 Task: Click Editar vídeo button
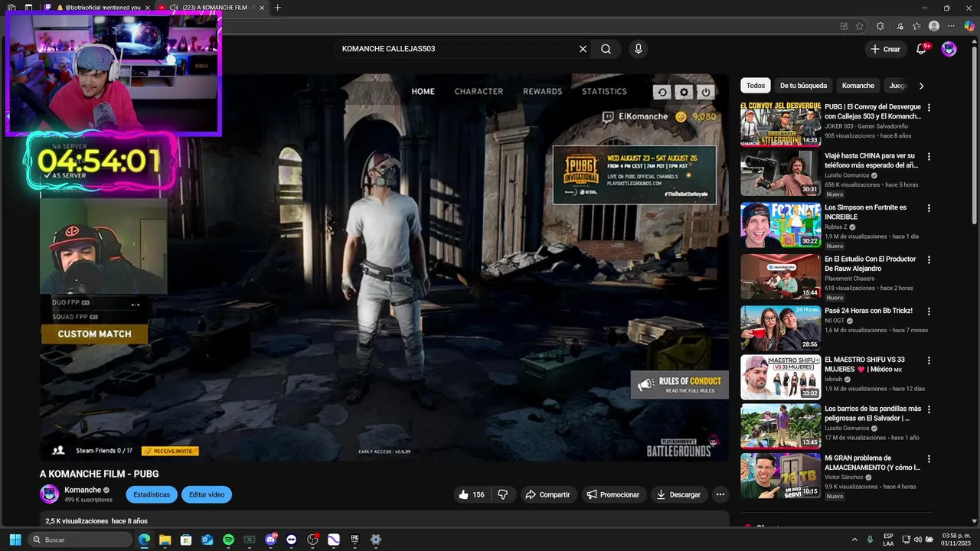207,494
